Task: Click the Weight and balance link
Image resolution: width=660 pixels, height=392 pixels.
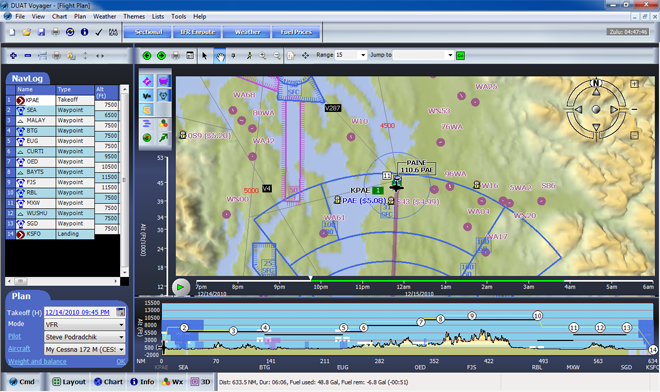Action: click(37, 361)
